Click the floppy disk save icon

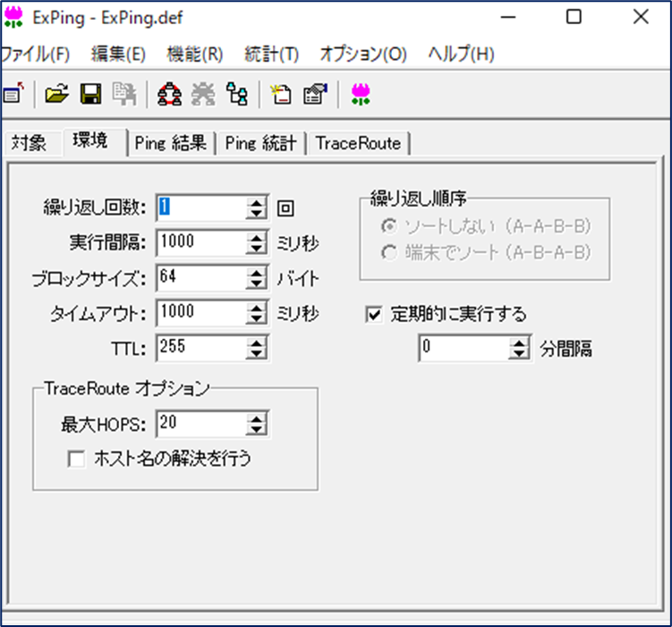point(91,93)
